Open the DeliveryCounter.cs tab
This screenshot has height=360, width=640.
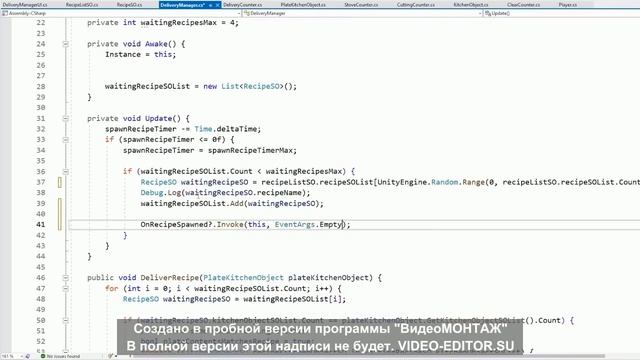coord(242,5)
